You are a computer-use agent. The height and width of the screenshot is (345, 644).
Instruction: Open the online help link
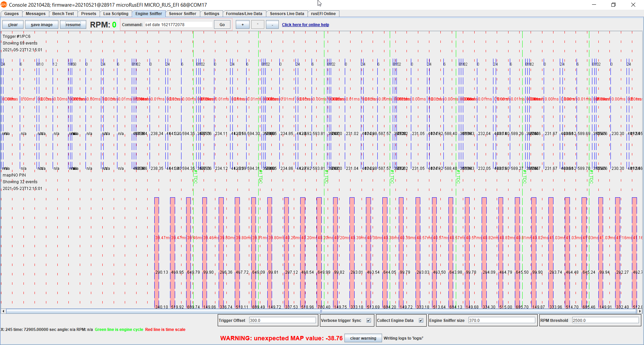click(305, 25)
